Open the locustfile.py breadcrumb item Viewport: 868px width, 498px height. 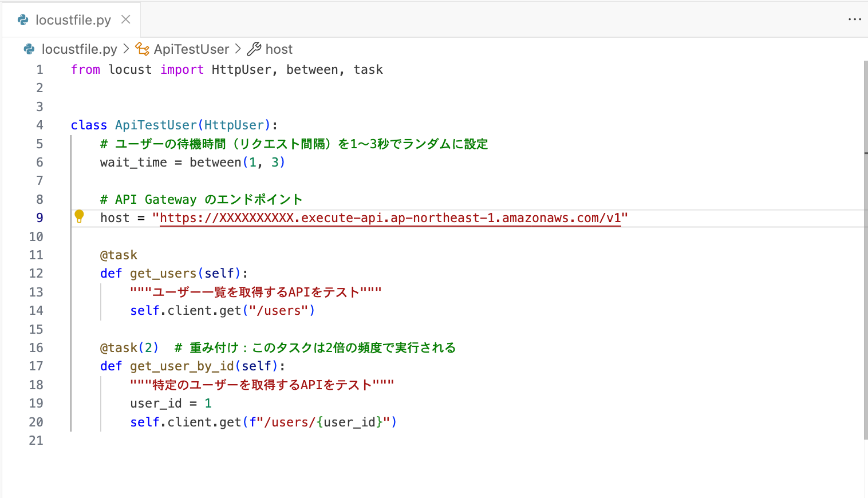click(x=79, y=49)
